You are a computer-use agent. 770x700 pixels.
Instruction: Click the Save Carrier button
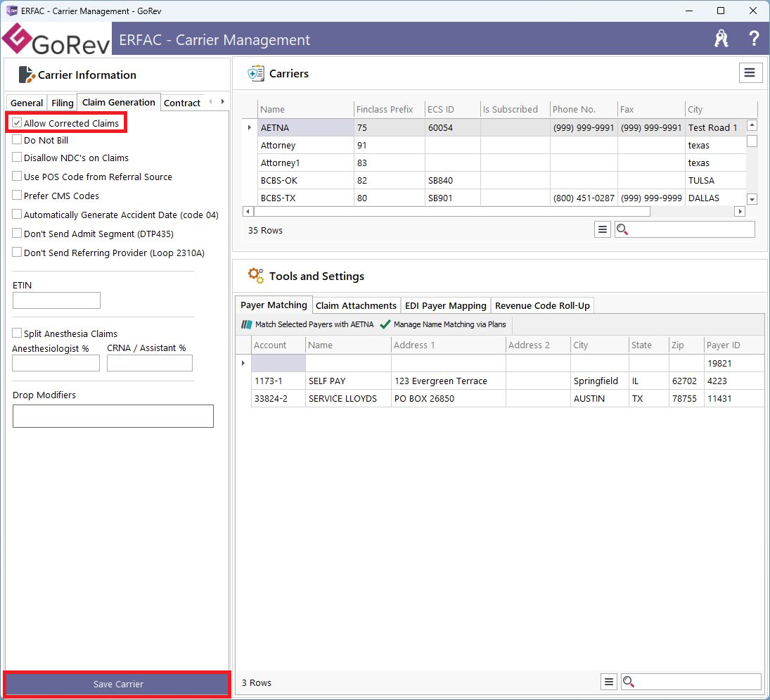(x=117, y=684)
